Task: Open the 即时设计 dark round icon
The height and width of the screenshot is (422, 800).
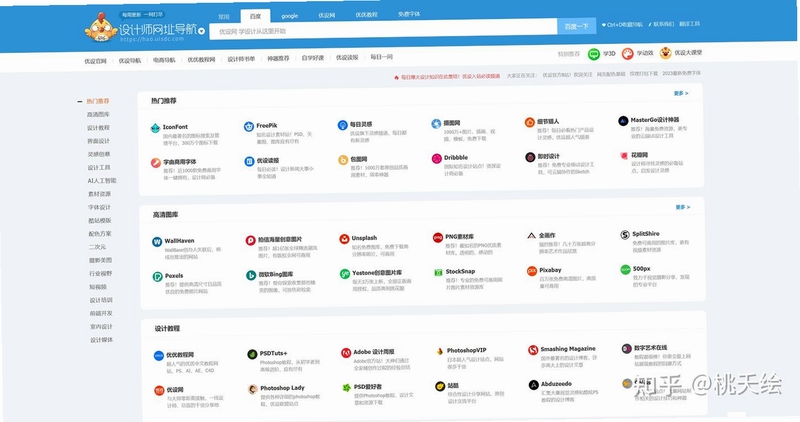Action: point(530,157)
